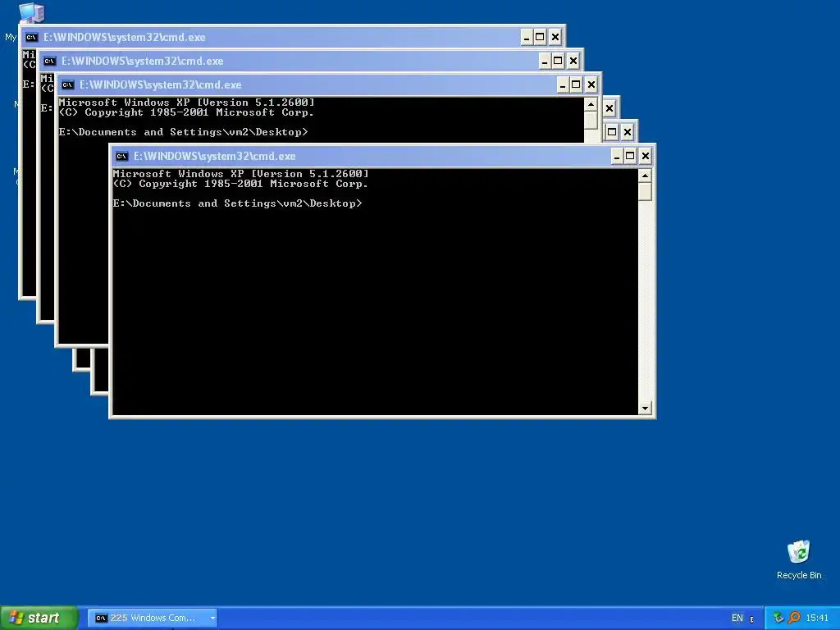The image size is (840, 630).
Task: Click the front window's '(C) Copyright 1985-2001' line
Action: pos(240,184)
